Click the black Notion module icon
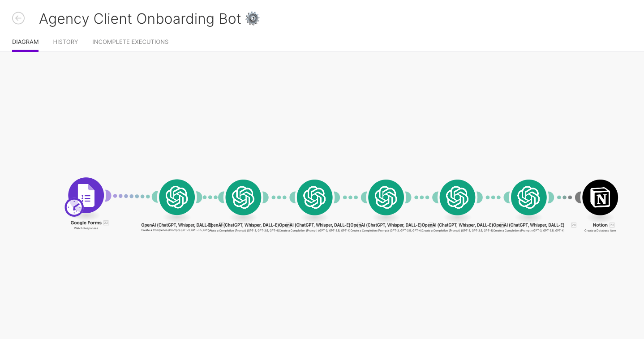Image resolution: width=644 pixels, height=339 pixels. 600,197
